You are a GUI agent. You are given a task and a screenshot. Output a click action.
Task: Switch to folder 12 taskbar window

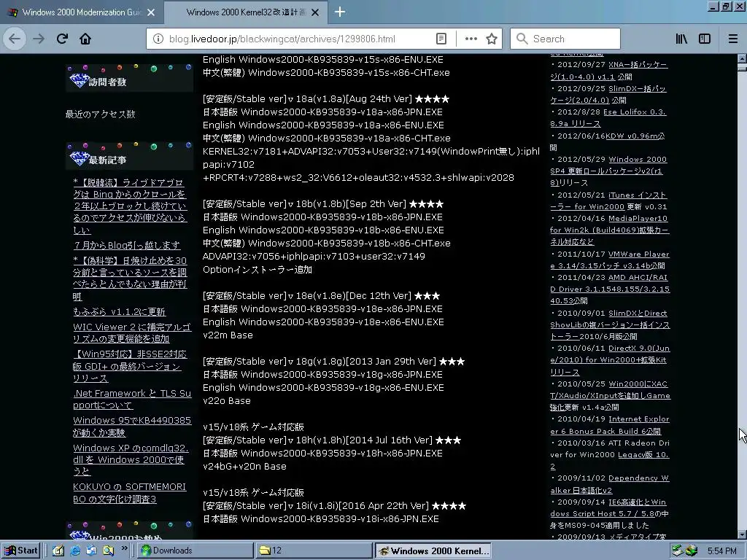(x=314, y=551)
